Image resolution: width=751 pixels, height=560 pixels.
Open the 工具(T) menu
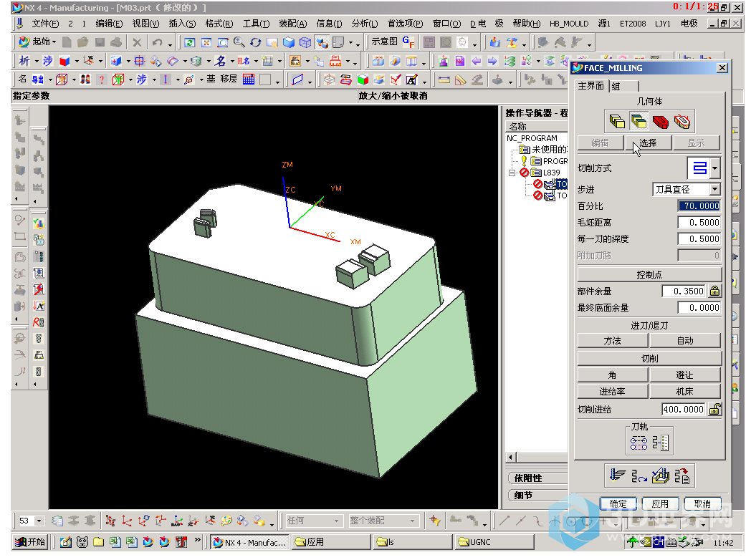coord(256,24)
